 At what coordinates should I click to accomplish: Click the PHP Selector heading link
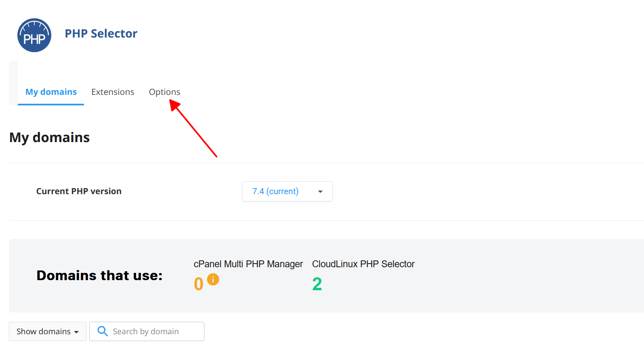[x=101, y=34]
